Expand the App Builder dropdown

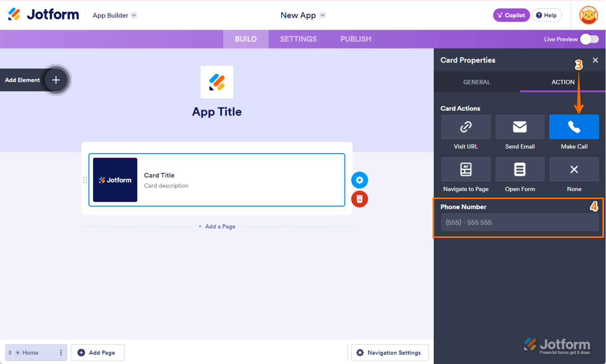pyautogui.click(x=134, y=15)
